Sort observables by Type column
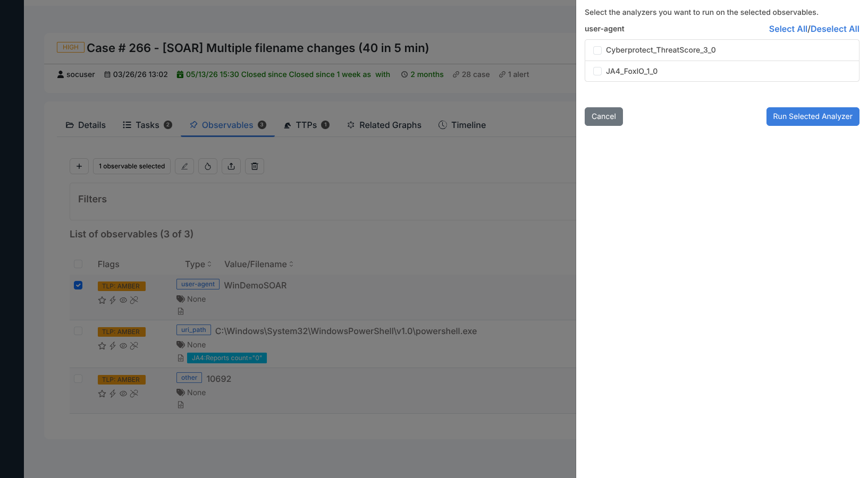Image resolution: width=868 pixels, height=478 pixels. pos(198,264)
